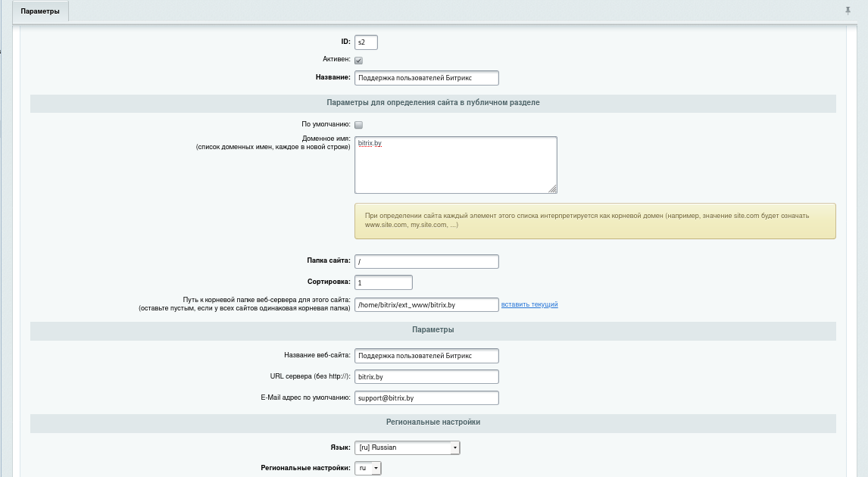Screen dimensions: 868x477
Task: Click the E-Mail адрес по умолчанию field
Action: 426,398
